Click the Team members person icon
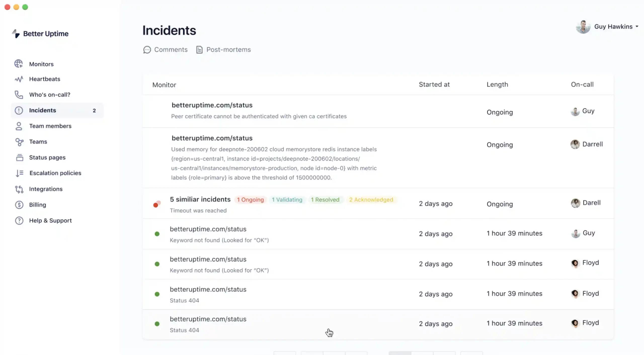The width and height of the screenshot is (644, 355). pyautogui.click(x=19, y=126)
